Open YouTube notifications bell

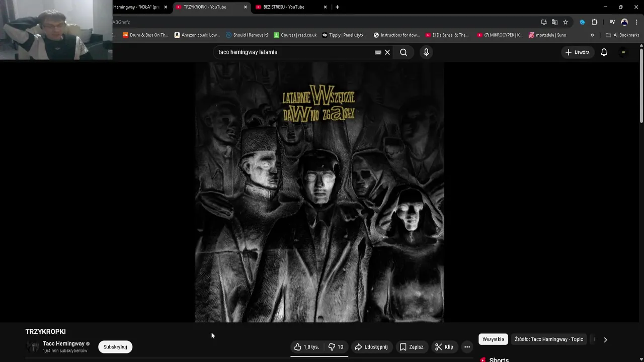pyautogui.click(x=604, y=52)
